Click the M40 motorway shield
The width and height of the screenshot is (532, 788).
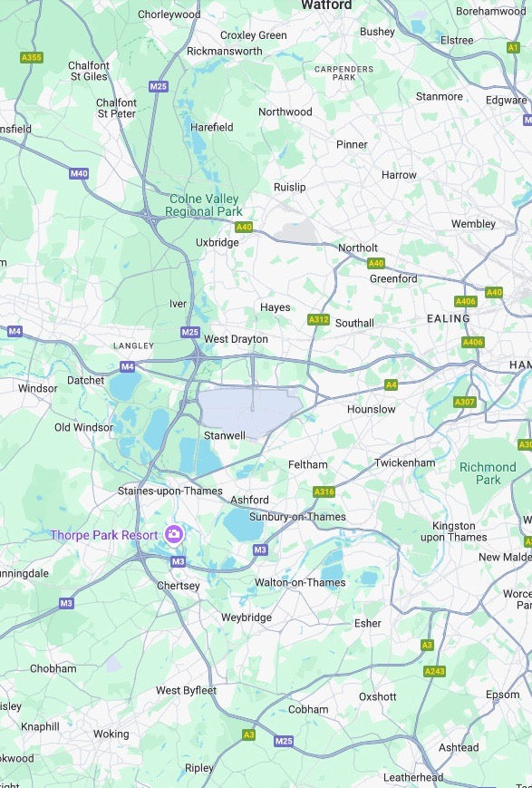[79, 174]
